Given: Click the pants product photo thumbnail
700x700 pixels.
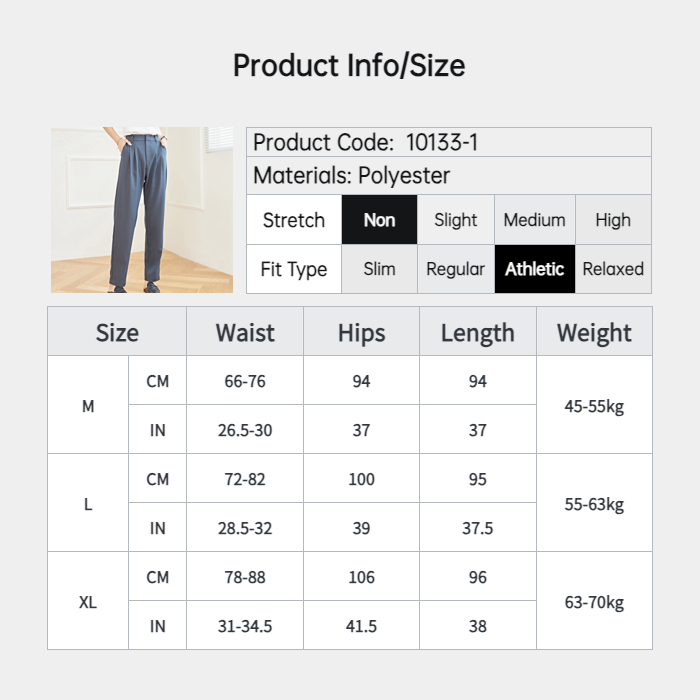Looking at the screenshot, I should point(141,210).
